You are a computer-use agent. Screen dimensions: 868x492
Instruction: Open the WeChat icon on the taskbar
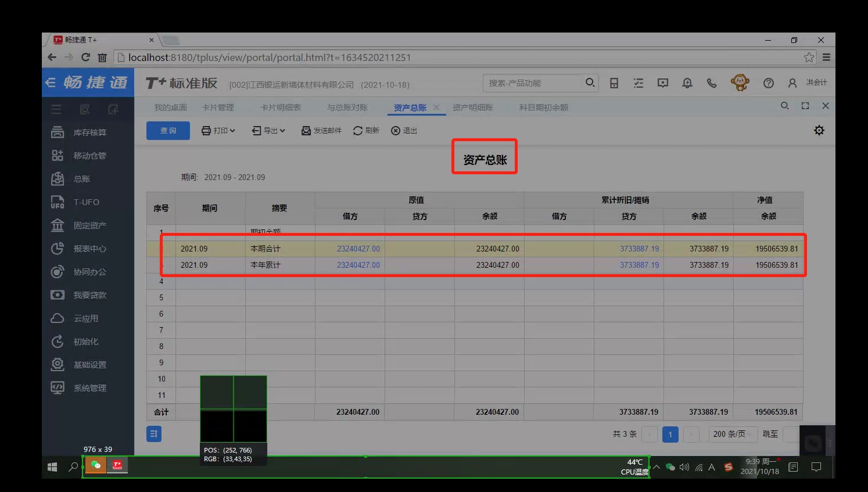tap(96, 465)
